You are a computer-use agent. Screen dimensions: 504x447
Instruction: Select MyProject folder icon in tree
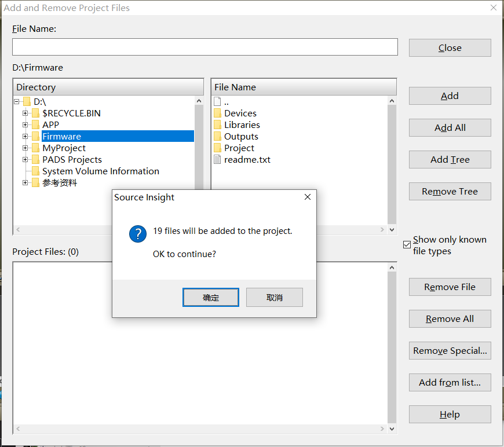tap(36, 148)
